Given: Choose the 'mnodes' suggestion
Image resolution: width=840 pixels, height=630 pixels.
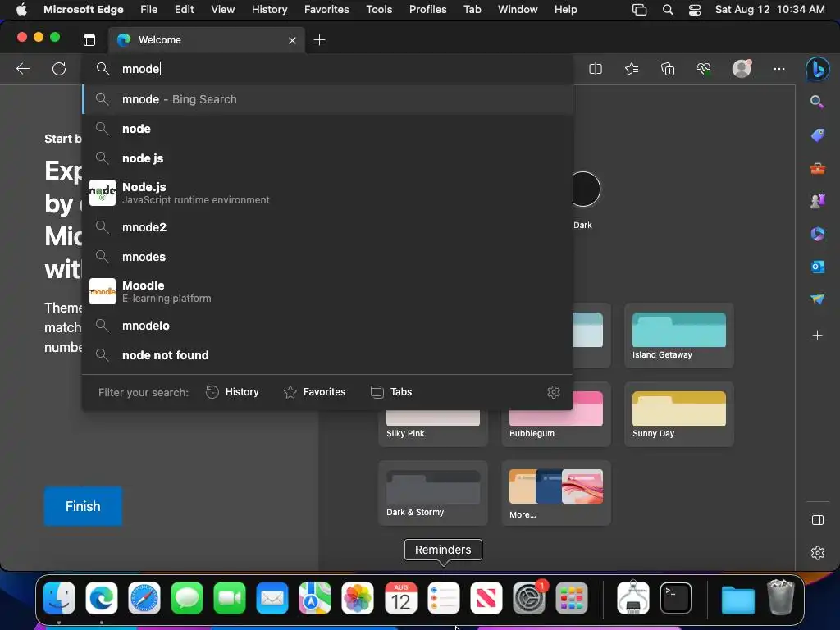Looking at the screenshot, I should point(327,257).
